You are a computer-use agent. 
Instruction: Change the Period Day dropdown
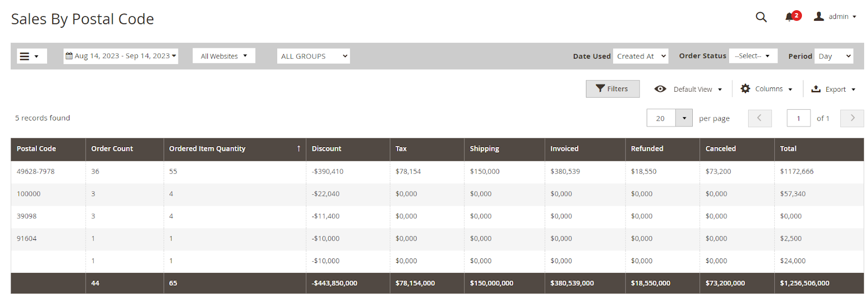[833, 56]
